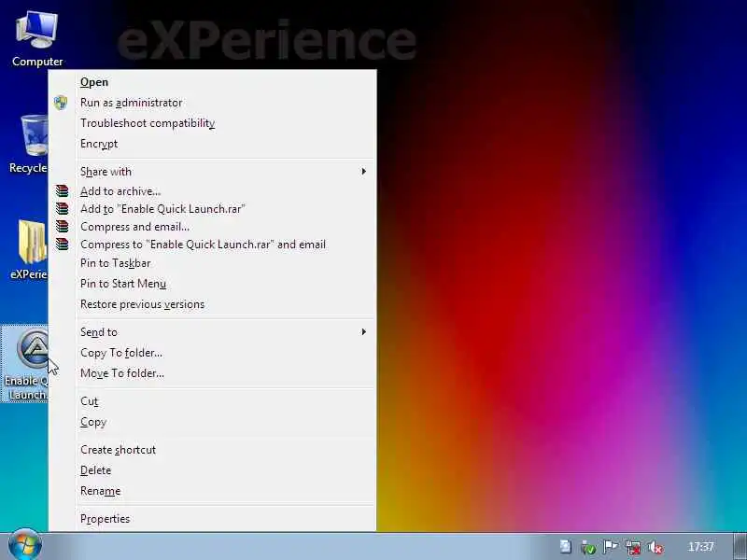The width and height of the screenshot is (747, 560).
Task: Select Troubleshoot compatibility
Action: (x=213, y=123)
